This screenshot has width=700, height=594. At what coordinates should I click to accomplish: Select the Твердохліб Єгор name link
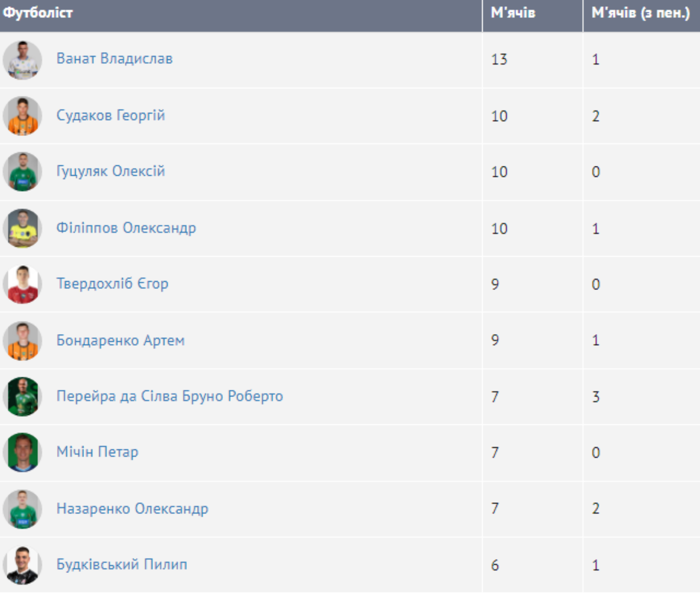click(112, 284)
